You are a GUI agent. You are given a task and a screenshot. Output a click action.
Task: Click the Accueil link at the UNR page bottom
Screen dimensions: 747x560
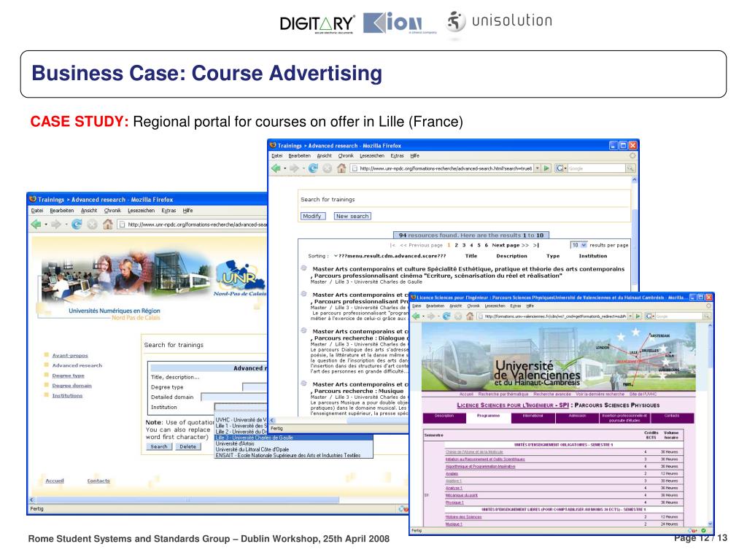(x=55, y=481)
